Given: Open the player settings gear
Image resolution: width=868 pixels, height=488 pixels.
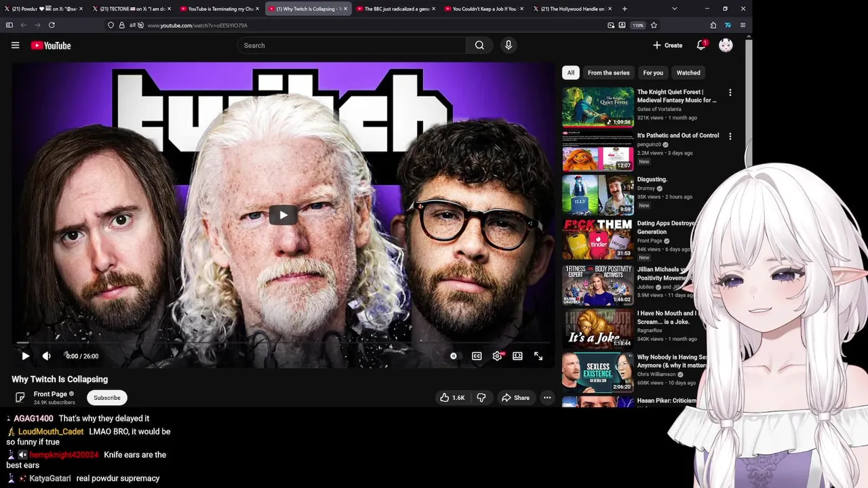Looking at the screenshot, I should (498, 356).
